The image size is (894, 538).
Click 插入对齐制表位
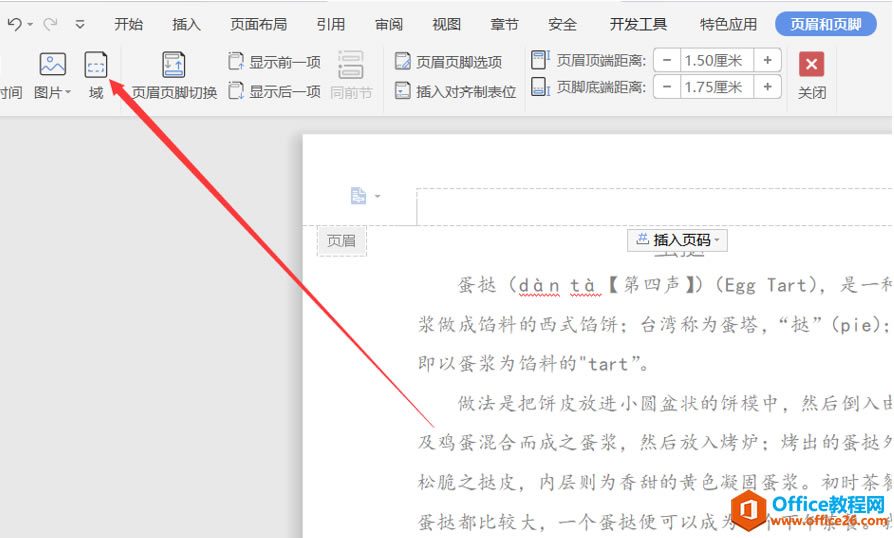456,91
